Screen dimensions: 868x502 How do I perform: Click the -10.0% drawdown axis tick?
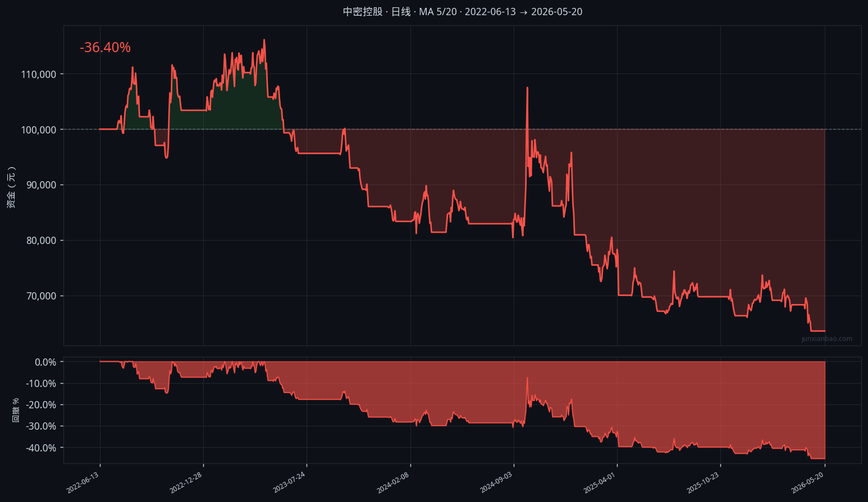(x=41, y=384)
